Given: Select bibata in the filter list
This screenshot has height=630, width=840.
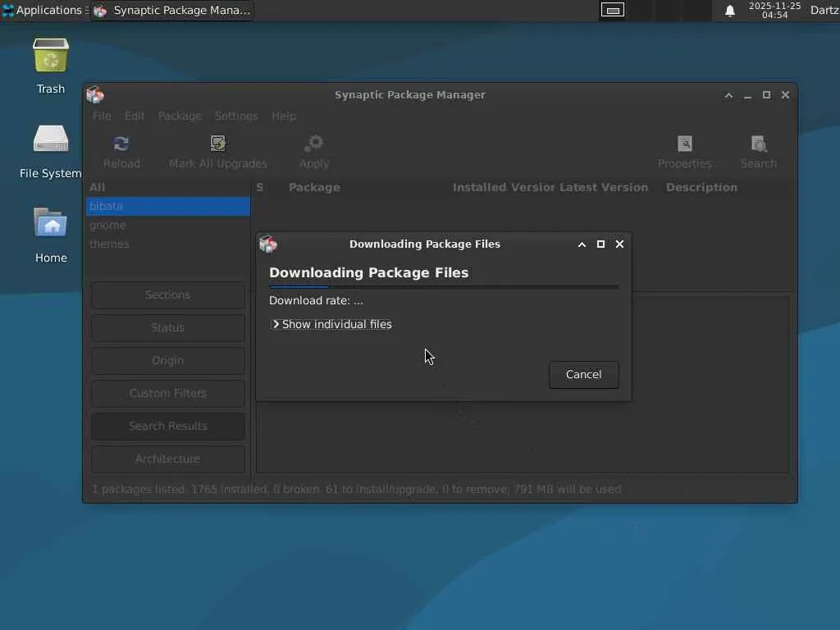Looking at the screenshot, I should point(167,206).
